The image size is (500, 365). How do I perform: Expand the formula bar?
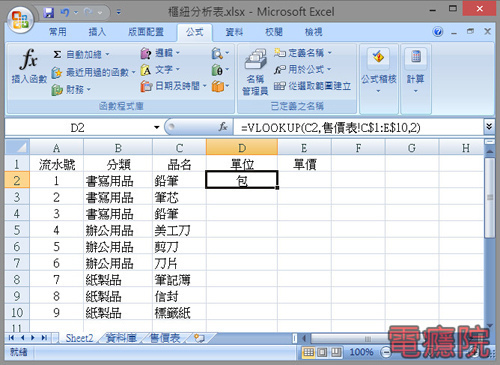(x=489, y=127)
